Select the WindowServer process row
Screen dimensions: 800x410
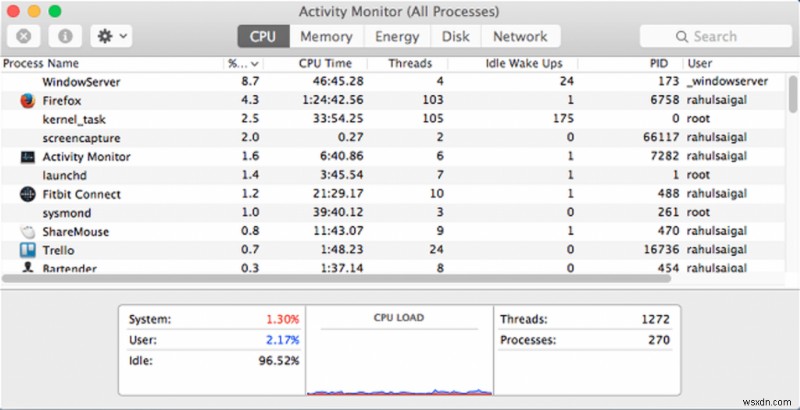(393, 82)
